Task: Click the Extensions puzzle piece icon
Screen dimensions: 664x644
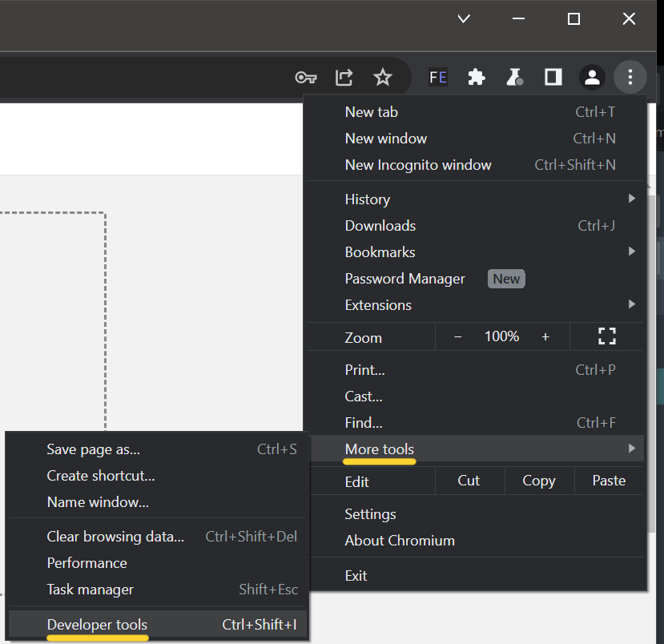Action: coord(476,77)
